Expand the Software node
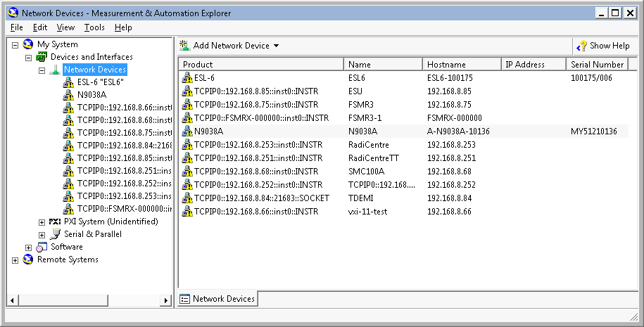 pos(28,248)
